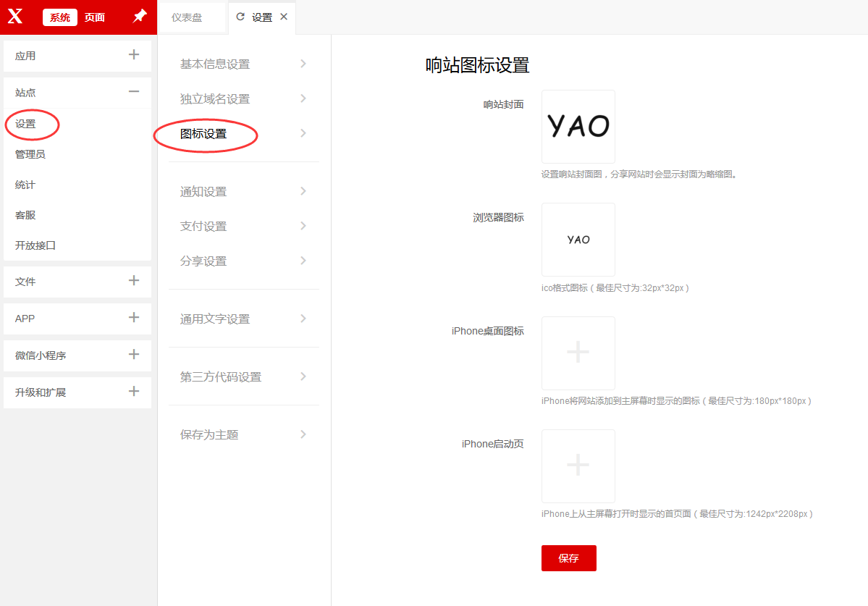Screen dimensions: 868x606
Task: Switch to the 仪表盘 tab
Action: [x=187, y=17]
